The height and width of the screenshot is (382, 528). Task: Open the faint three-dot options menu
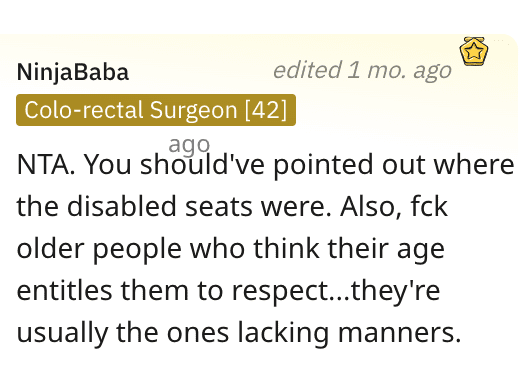tap(500, 41)
